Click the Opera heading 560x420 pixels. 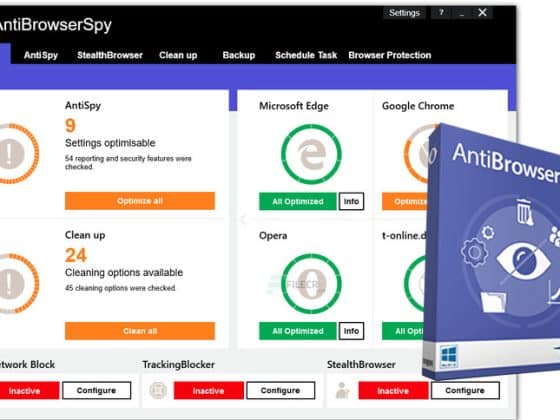[273, 236]
